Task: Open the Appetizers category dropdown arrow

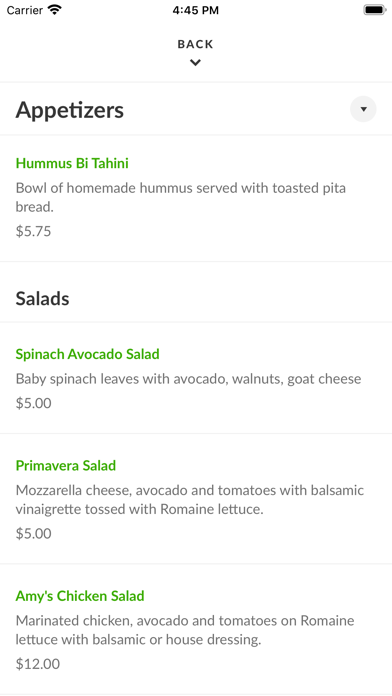Action: point(363,109)
